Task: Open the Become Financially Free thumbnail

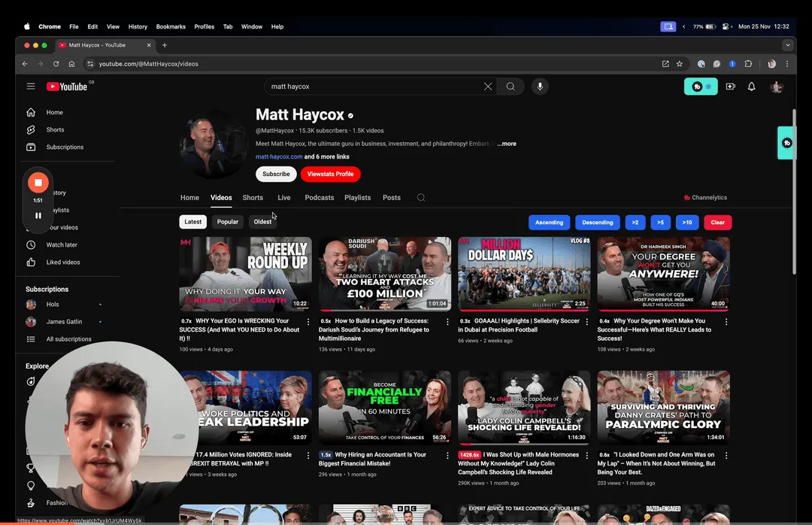Action: point(385,408)
